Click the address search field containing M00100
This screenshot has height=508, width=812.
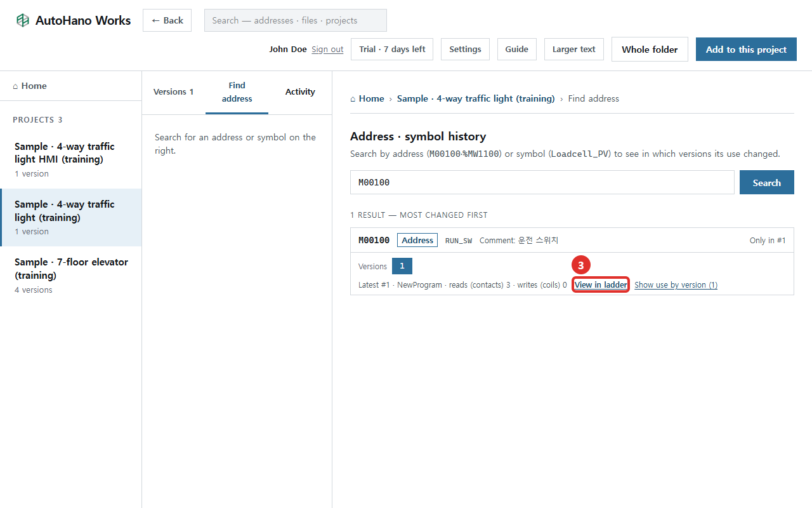click(x=542, y=182)
